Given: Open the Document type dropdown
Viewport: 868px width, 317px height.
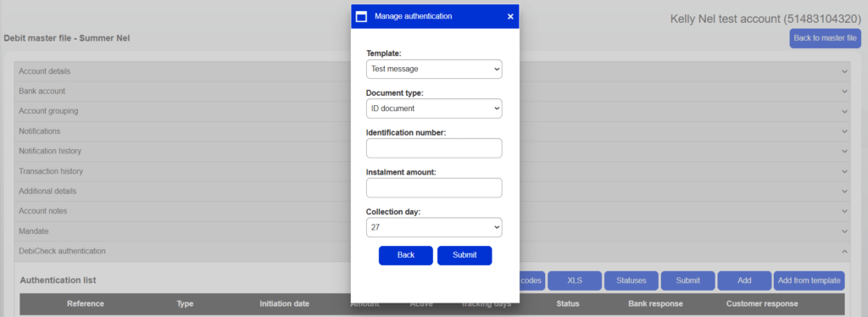Looking at the screenshot, I should [434, 108].
